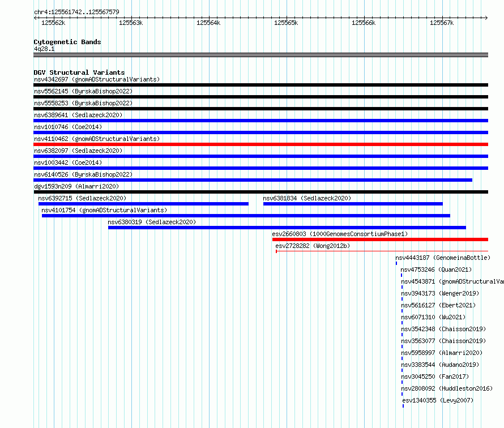Image resolution: width=504 pixels, height=428 pixels.
Task: Click the nsv3045250 Fan2017 label
Action: tap(435, 376)
